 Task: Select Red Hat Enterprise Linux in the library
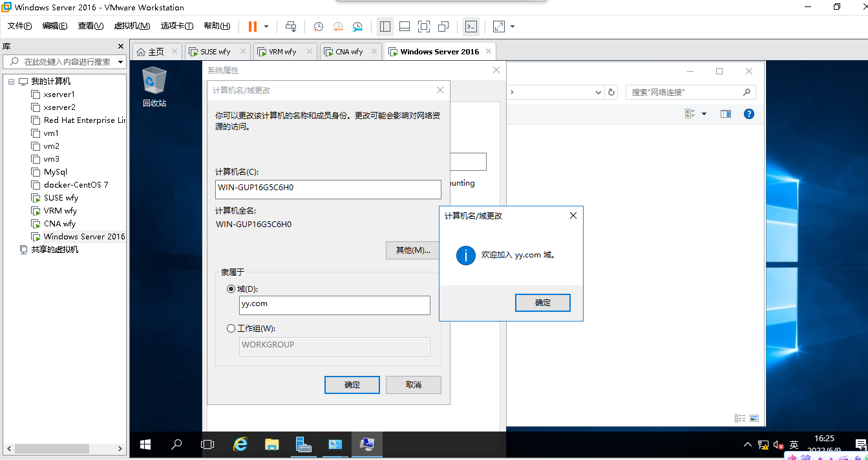[x=78, y=120]
